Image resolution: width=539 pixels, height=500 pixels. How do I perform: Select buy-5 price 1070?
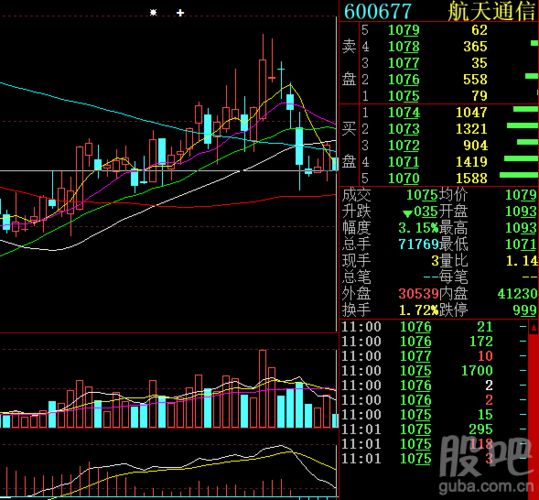(x=404, y=178)
